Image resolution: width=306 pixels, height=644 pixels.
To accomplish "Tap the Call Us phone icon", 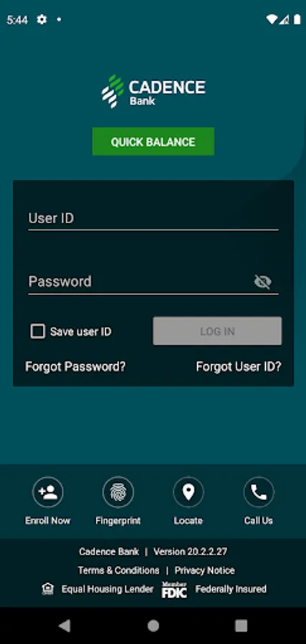I will click(x=259, y=492).
